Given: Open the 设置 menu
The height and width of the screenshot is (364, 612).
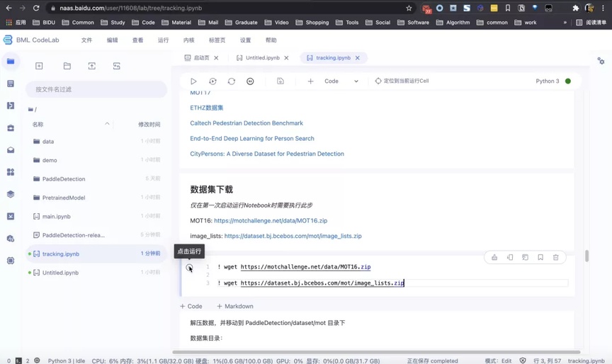Looking at the screenshot, I should point(246,40).
